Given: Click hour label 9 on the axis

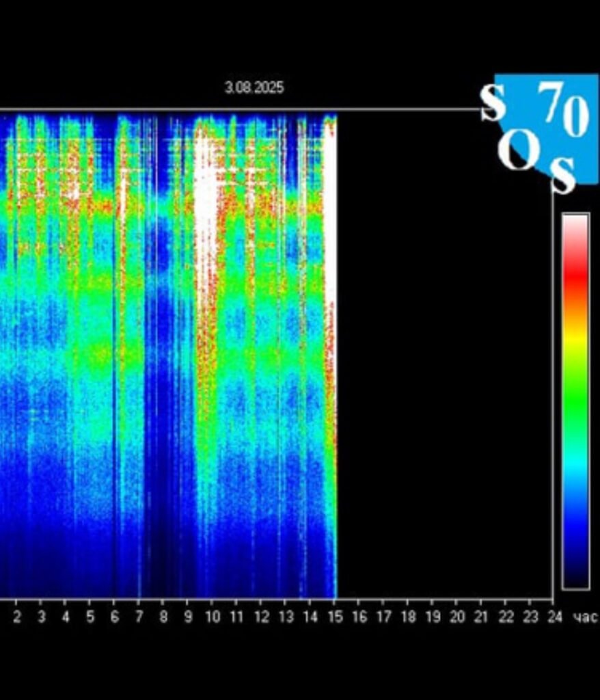Looking at the screenshot, I should [188, 617].
